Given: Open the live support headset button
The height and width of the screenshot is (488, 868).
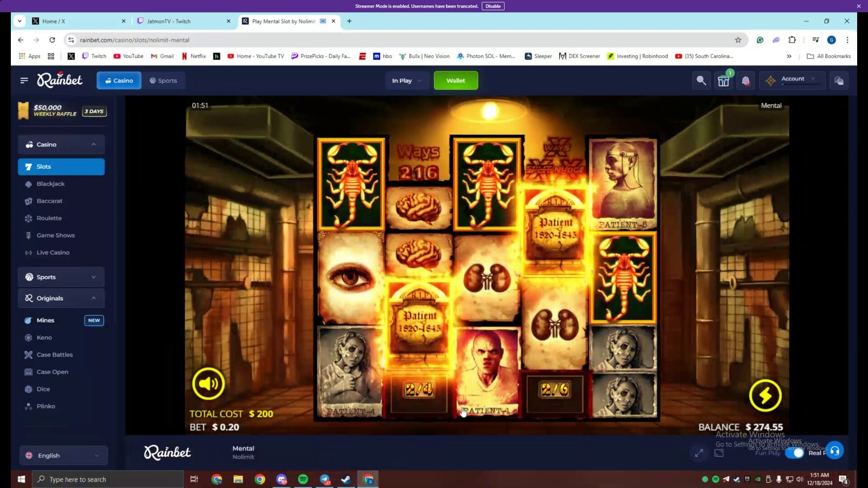Looking at the screenshot, I should pos(835,450).
